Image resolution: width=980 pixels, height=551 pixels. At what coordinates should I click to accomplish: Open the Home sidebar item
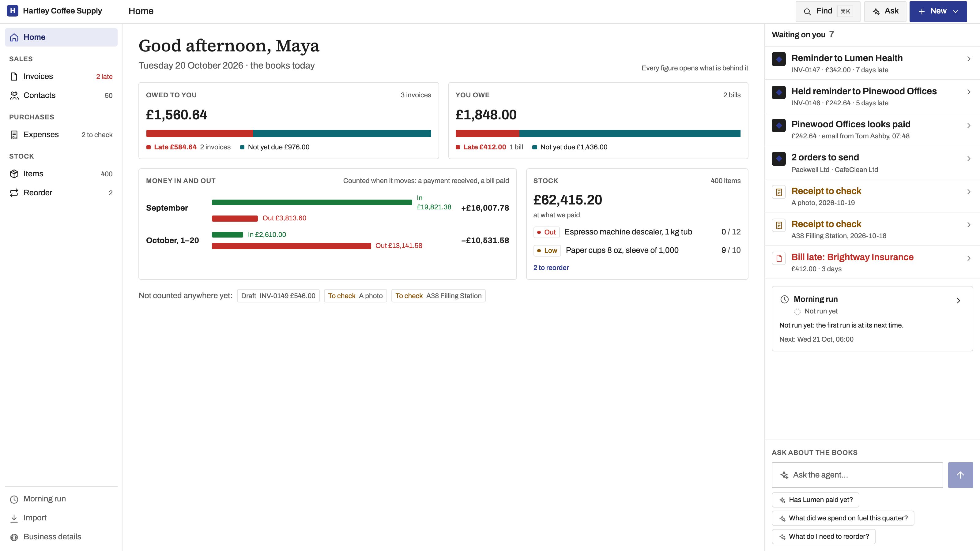pyautogui.click(x=61, y=37)
